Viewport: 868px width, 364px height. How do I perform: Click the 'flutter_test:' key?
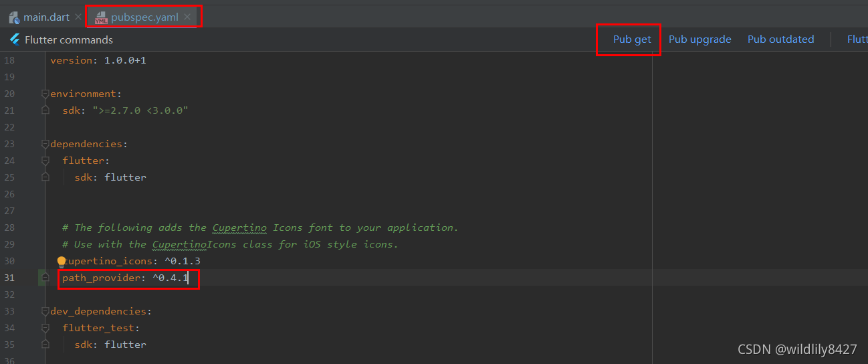click(101, 328)
